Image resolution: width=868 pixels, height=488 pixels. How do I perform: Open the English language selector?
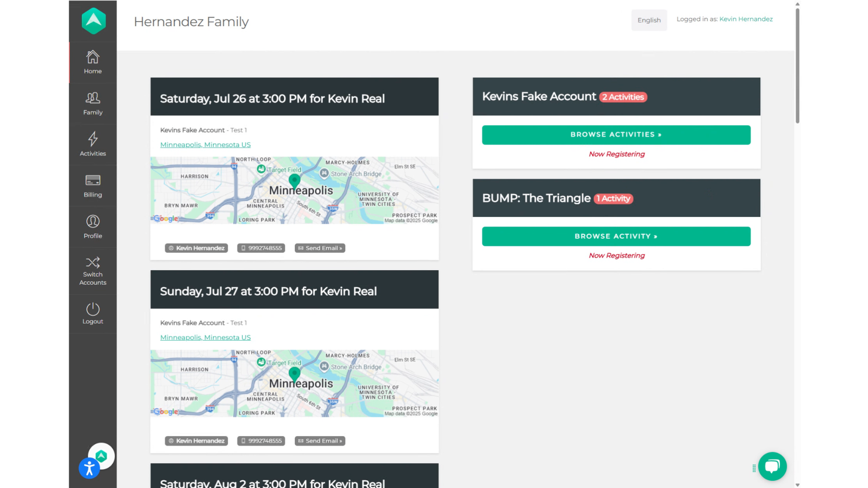coord(649,20)
